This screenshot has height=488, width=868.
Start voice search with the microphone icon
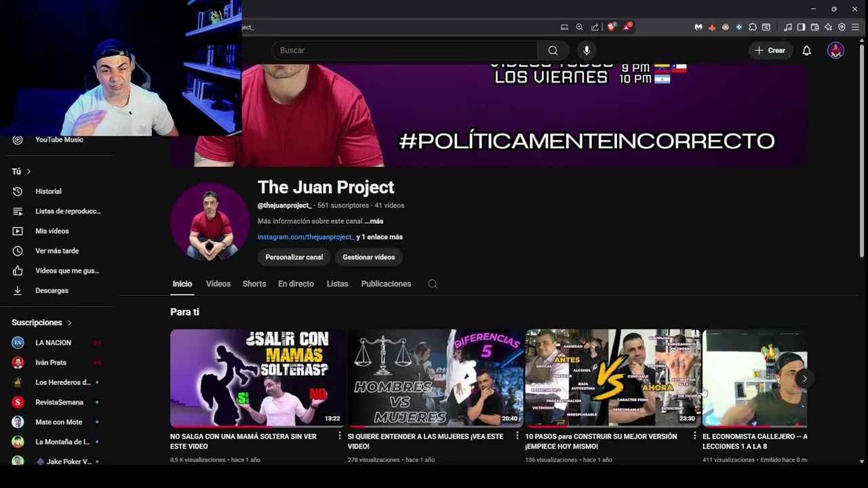point(587,50)
